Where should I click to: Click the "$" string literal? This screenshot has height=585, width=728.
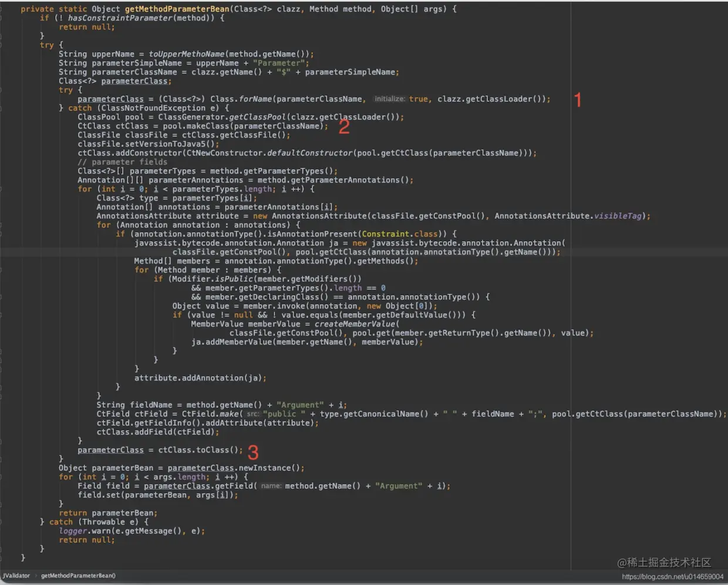click(284, 72)
